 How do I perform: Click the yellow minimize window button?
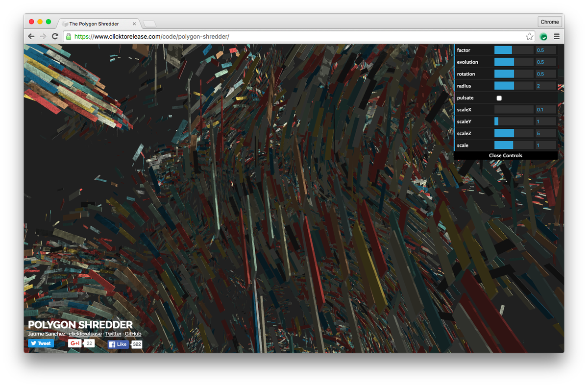tap(40, 22)
